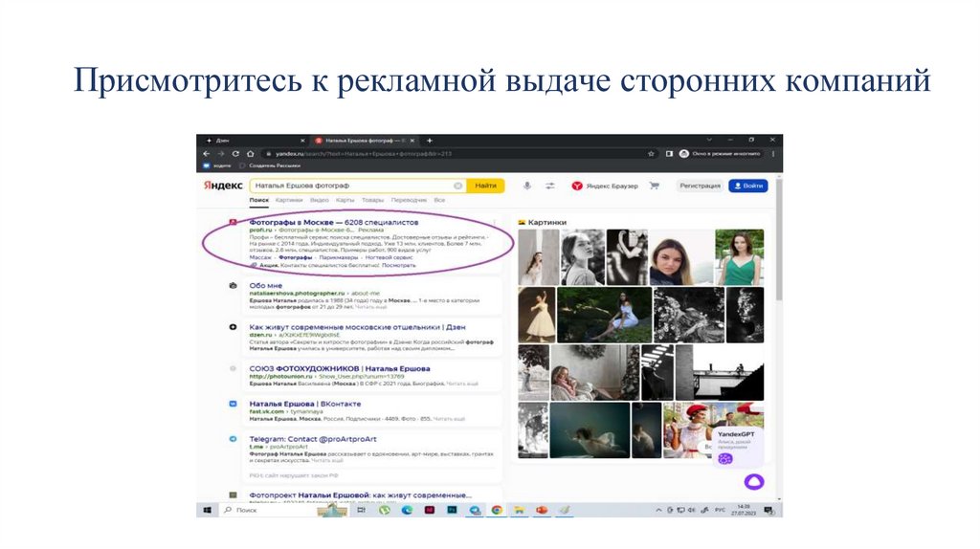Click the Windows taskbar search box
This screenshot has height=549, width=980.
[269, 510]
